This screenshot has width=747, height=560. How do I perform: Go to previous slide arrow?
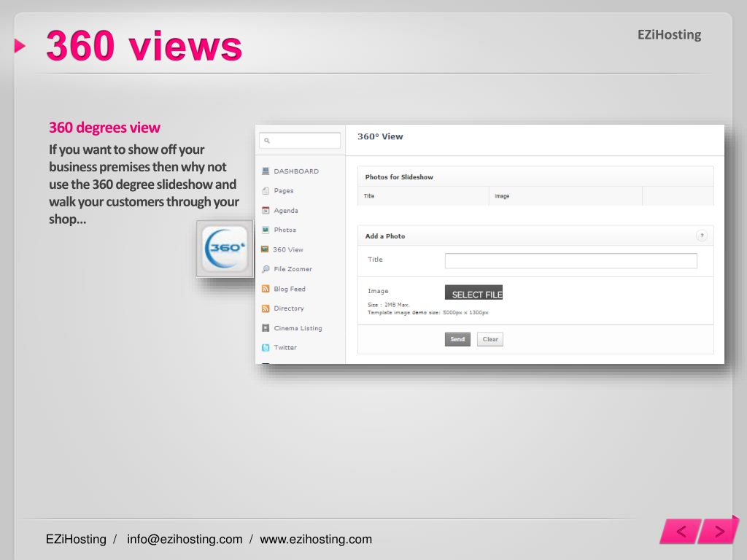(681, 532)
